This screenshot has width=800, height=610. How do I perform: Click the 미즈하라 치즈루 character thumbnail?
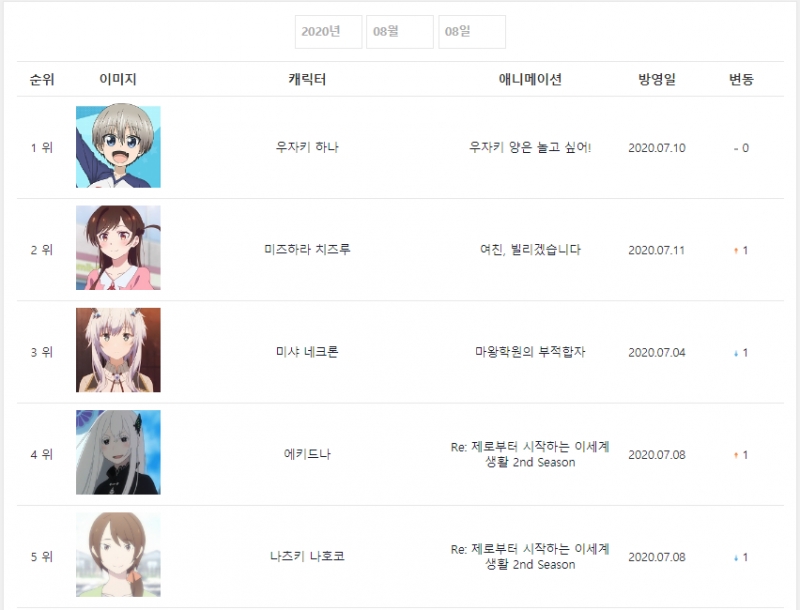118,248
